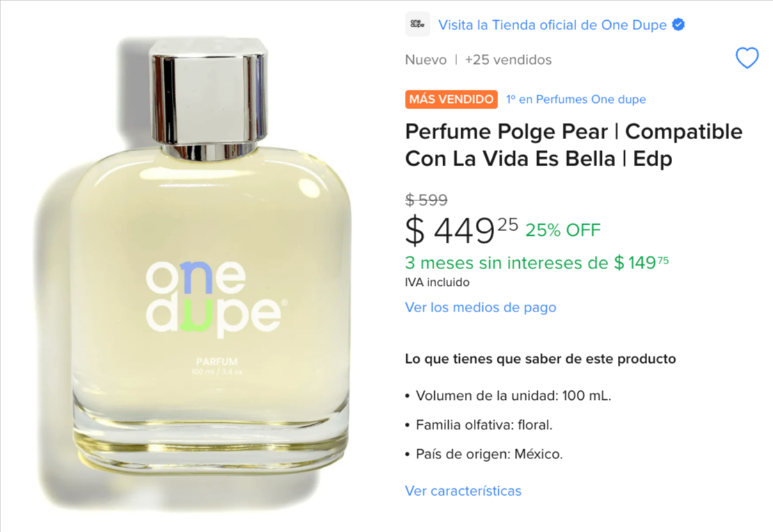
Task: Click the crossed-out $599 original price
Action: (427, 200)
